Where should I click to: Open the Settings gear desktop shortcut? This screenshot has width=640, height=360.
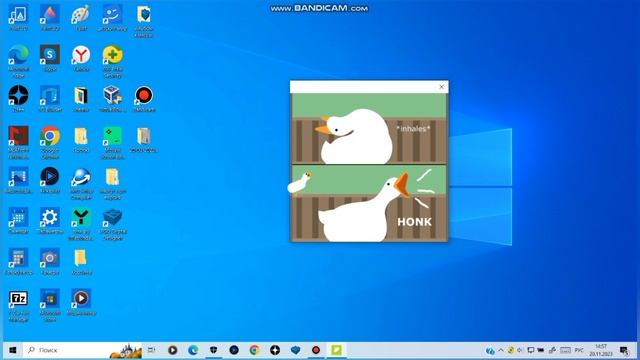pos(50,220)
